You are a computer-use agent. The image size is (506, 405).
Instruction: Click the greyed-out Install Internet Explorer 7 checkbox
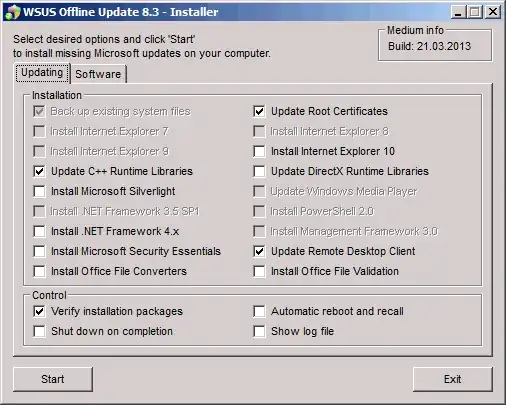pyautogui.click(x=39, y=131)
